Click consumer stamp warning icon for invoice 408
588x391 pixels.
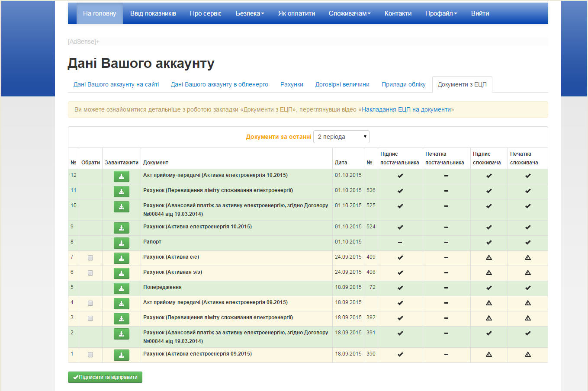[x=528, y=272]
